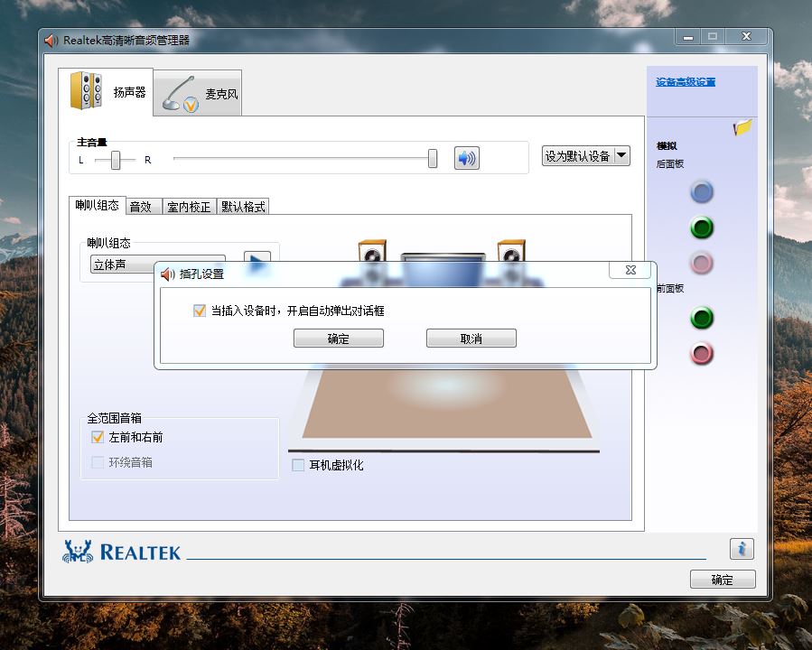Select the 喇叭组态 tab
812x650 pixels.
coord(97,205)
